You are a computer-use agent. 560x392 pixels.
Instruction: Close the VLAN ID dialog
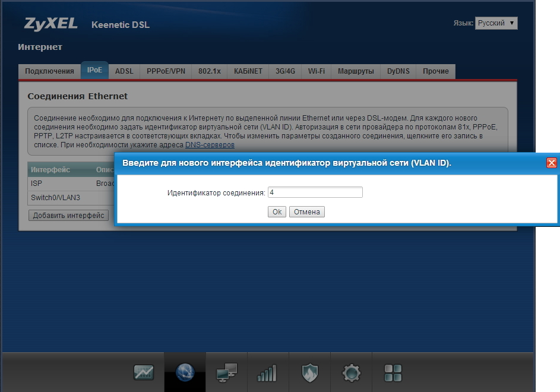[x=551, y=163]
